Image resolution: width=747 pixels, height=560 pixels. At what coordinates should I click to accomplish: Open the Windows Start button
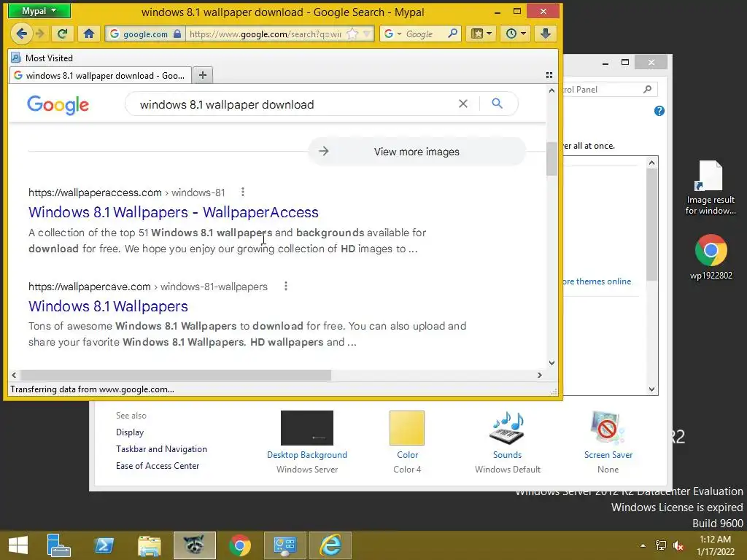[18, 545]
